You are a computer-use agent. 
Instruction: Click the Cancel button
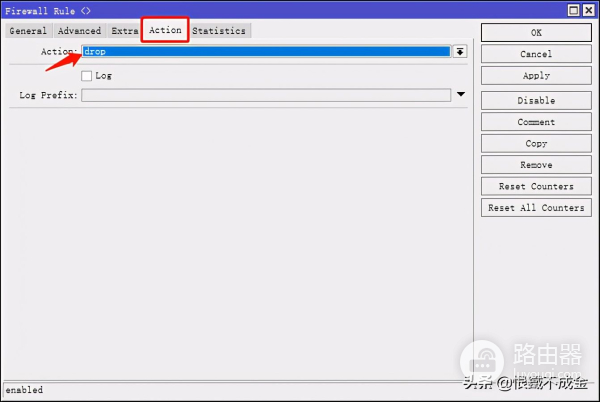click(x=536, y=54)
